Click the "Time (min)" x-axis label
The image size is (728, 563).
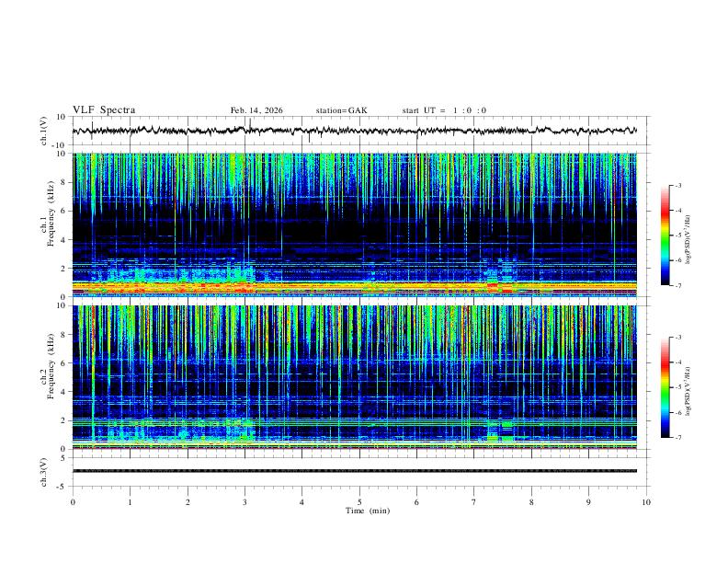point(368,511)
